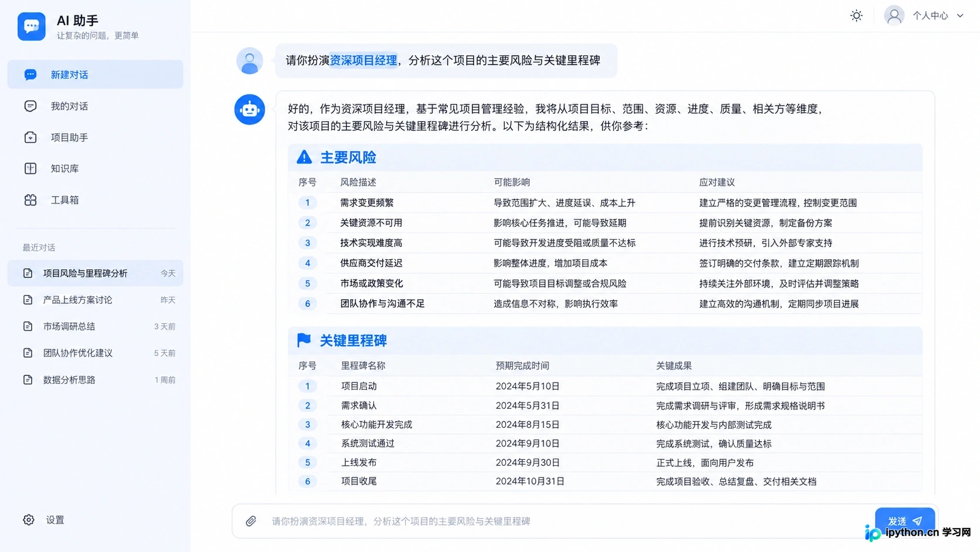Open recent chat 市场调研总结

(96, 326)
